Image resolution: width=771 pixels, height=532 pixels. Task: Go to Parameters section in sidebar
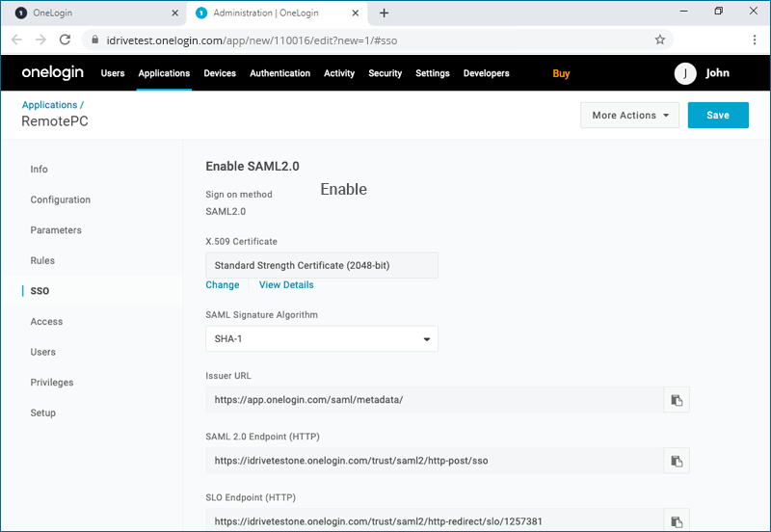pos(56,230)
